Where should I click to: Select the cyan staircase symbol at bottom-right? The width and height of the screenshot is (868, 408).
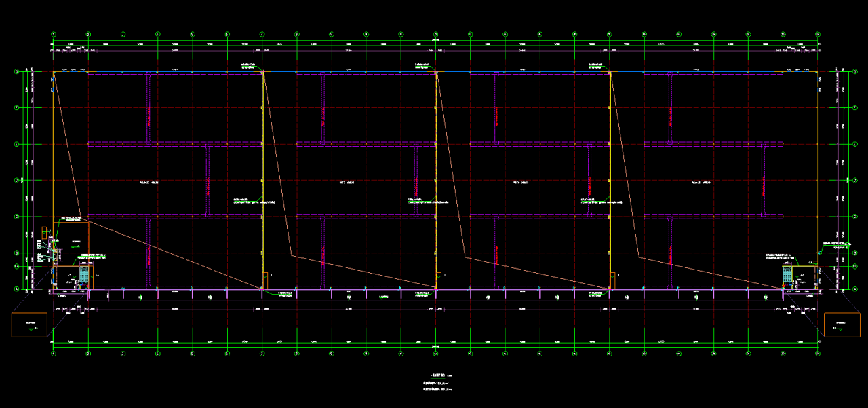point(787,274)
